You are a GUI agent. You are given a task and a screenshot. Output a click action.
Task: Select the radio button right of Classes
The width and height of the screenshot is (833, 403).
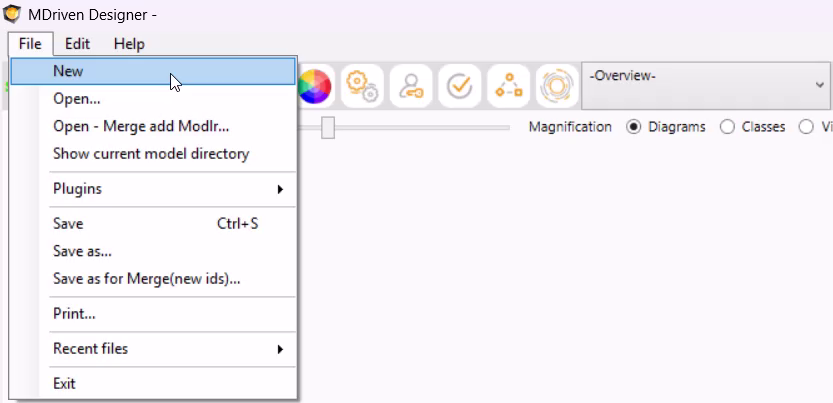point(806,127)
